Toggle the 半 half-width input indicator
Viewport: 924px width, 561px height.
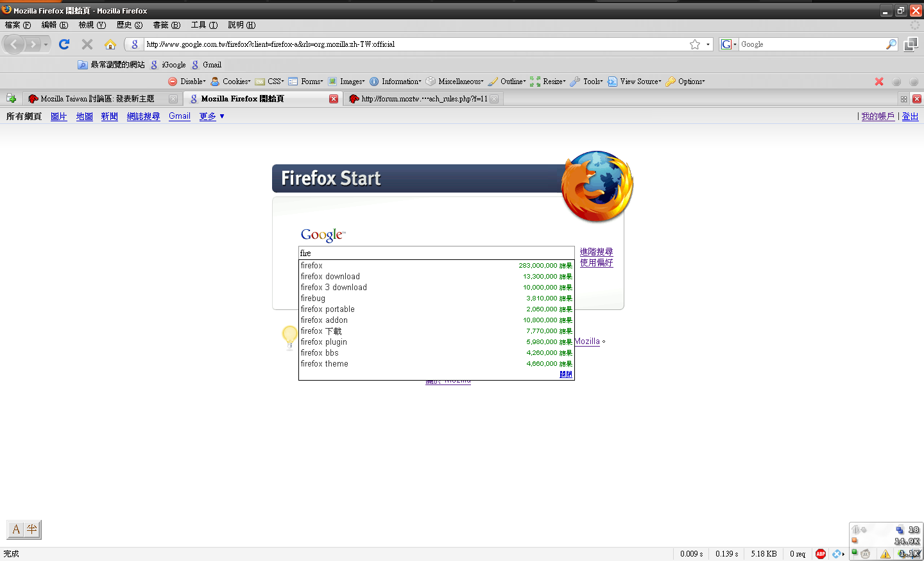click(32, 530)
